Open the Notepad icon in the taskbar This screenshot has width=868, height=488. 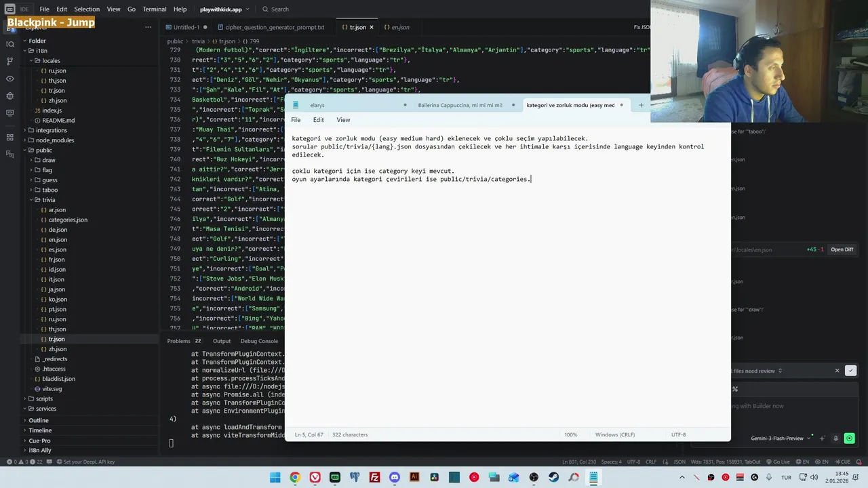point(593,477)
